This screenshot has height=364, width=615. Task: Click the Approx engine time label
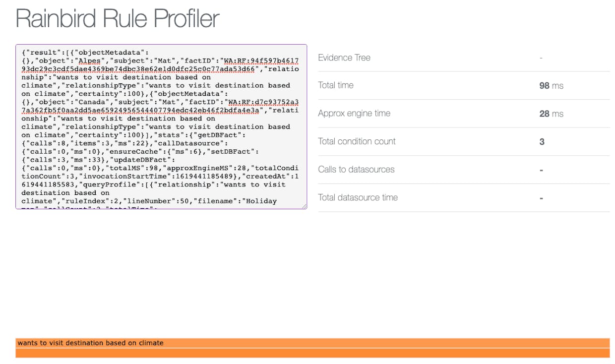354,114
